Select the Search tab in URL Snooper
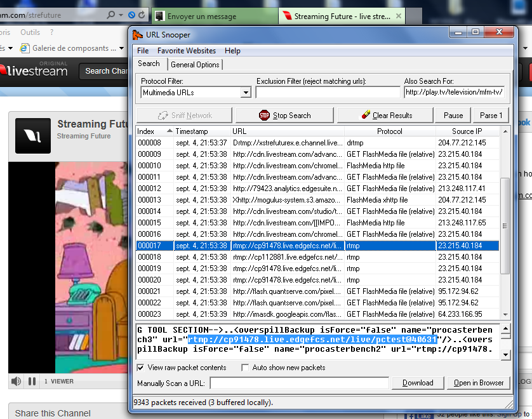Image resolution: width=532 pixels, height=419 pixels. [x=149, y=63]
